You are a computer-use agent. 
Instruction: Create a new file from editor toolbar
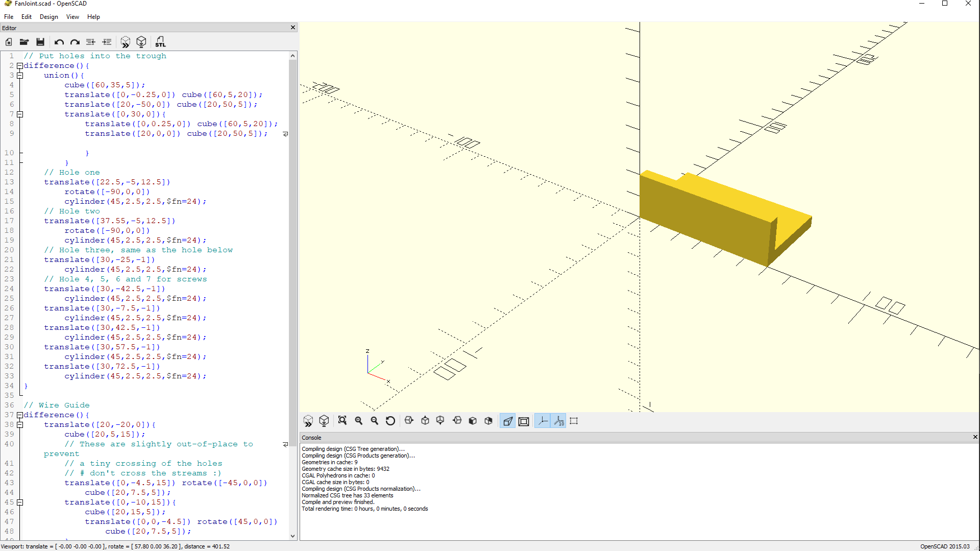[x=9, y=42]
